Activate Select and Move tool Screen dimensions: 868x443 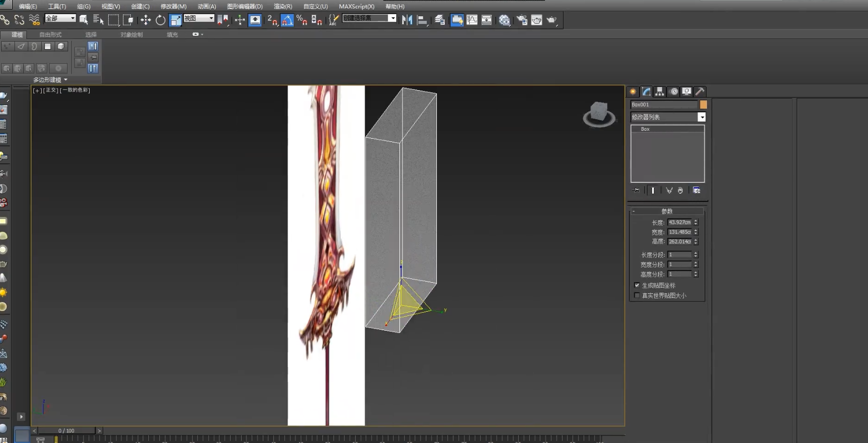(146, 20)
